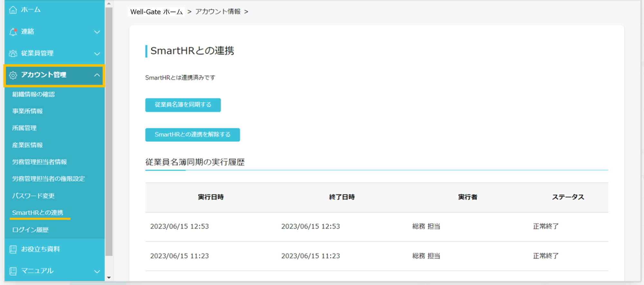Click the book icon beside お役立ち資料
The height and width of the screenshot is (285, 644).
click(13, 249)
